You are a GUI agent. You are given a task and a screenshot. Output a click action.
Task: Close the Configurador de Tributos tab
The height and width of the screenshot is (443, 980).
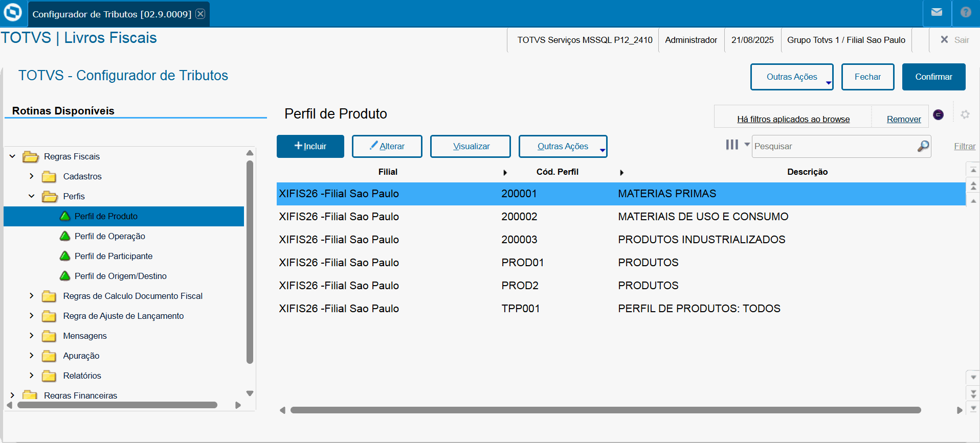tap(201, 14)
